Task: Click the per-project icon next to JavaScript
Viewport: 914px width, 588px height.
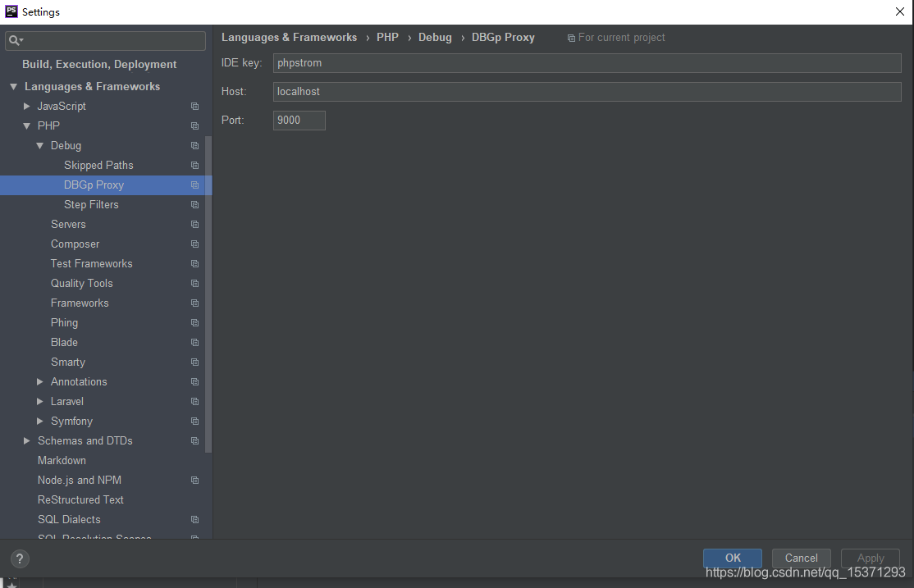Action: 194,106
